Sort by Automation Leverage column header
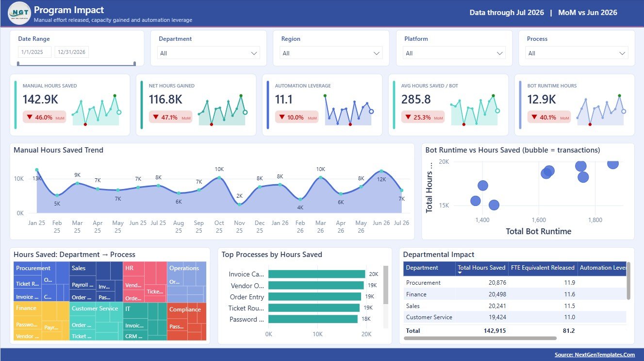The width and height of the screenshot is (644, 361). coord(602,269)
